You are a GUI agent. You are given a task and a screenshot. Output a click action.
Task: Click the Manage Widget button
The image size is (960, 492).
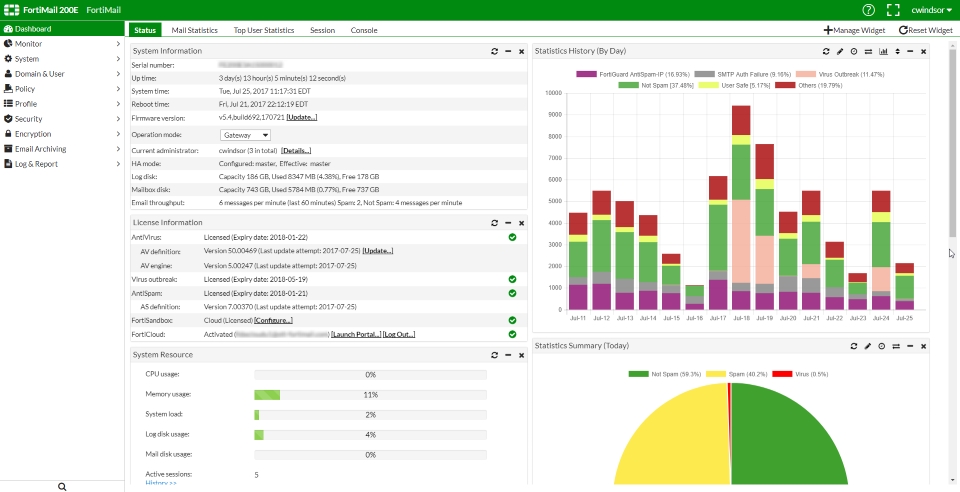click(x=853, y=31)
